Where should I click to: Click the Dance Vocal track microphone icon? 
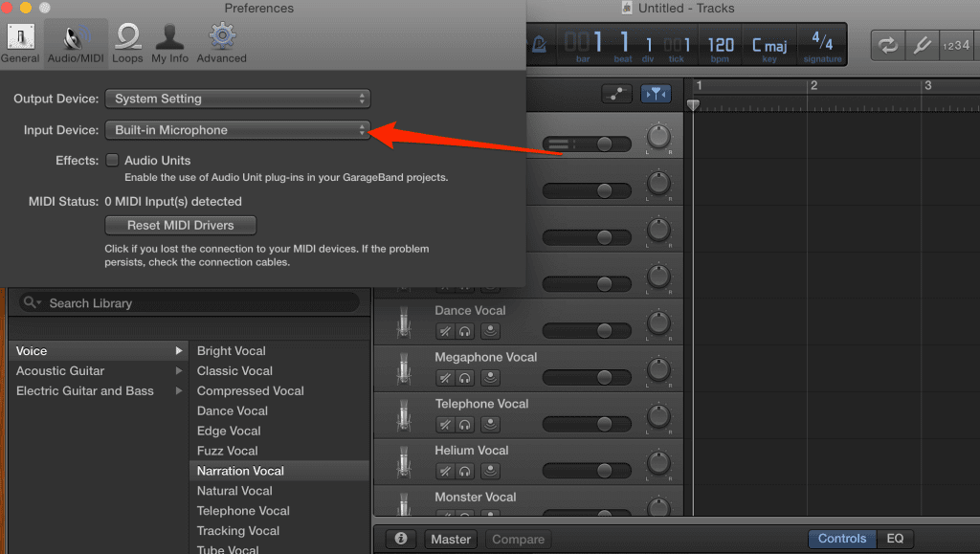(x=405, y=322)
